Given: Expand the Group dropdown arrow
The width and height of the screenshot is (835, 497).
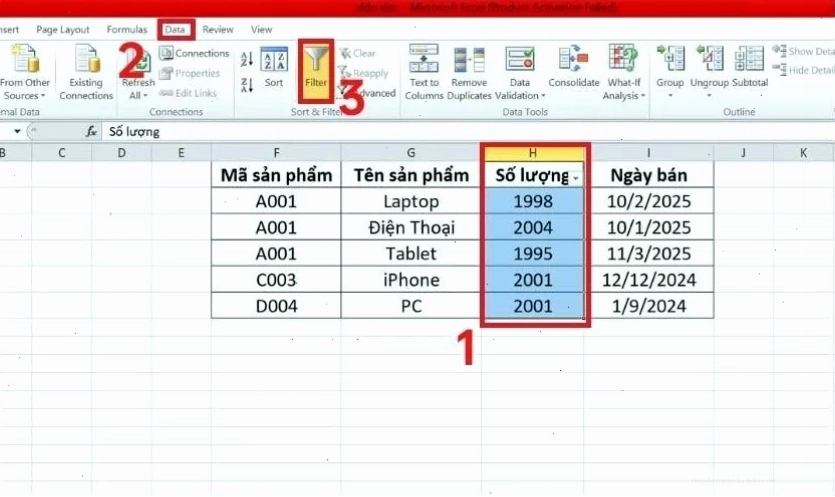Looking at the screenshot, I should point(670,96).
